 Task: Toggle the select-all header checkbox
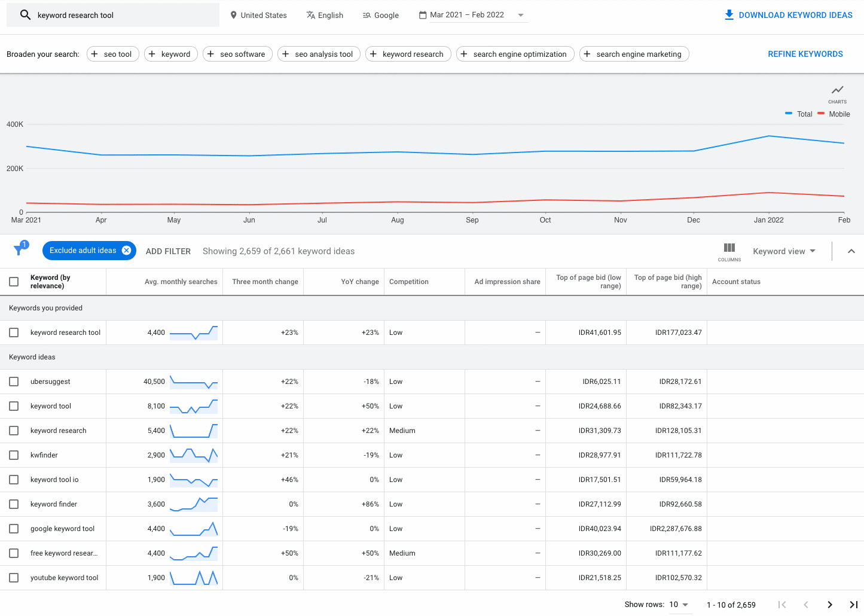(x=14, y=282)
